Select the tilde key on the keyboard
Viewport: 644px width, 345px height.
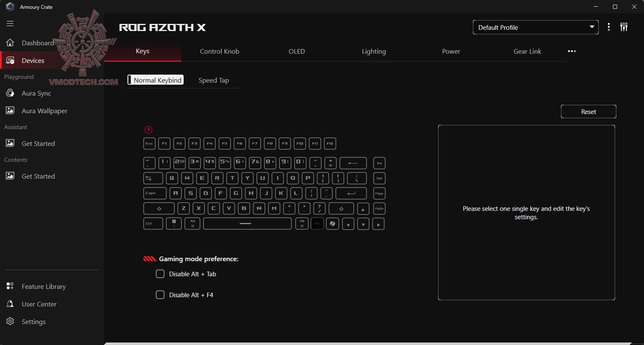click(149, 163)
